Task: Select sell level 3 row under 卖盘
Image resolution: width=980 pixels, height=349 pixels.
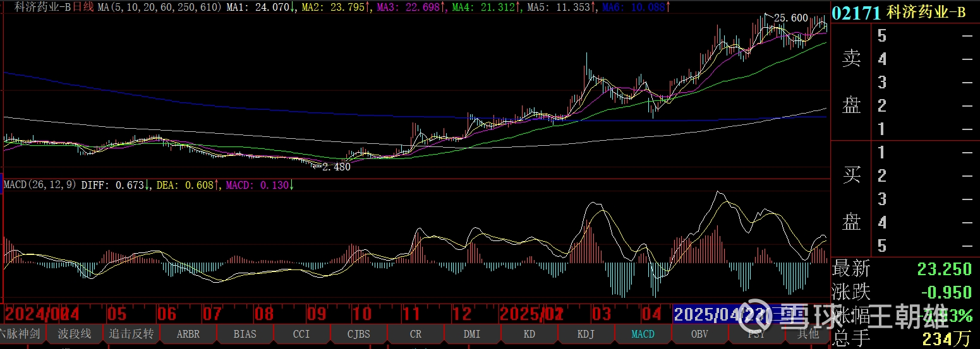Action: (x=924, y=83)
